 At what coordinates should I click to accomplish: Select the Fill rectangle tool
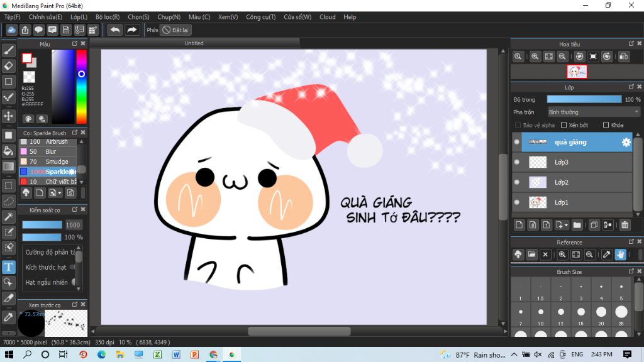(9, 135)
